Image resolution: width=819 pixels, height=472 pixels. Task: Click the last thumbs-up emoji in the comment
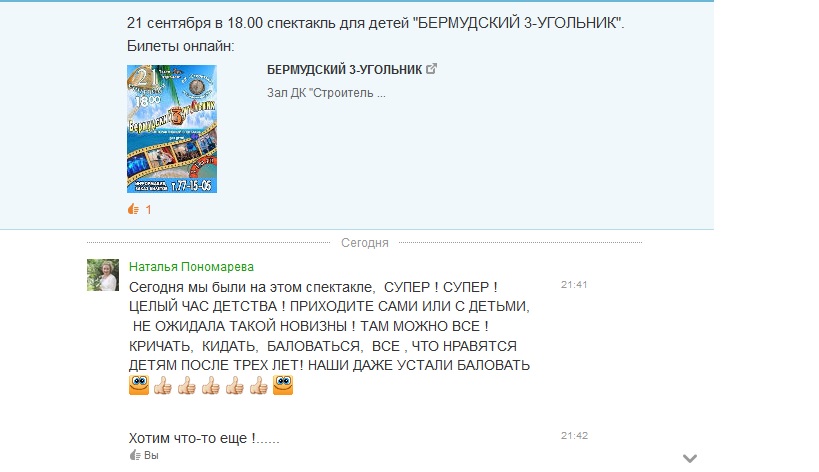click(259, 385)
